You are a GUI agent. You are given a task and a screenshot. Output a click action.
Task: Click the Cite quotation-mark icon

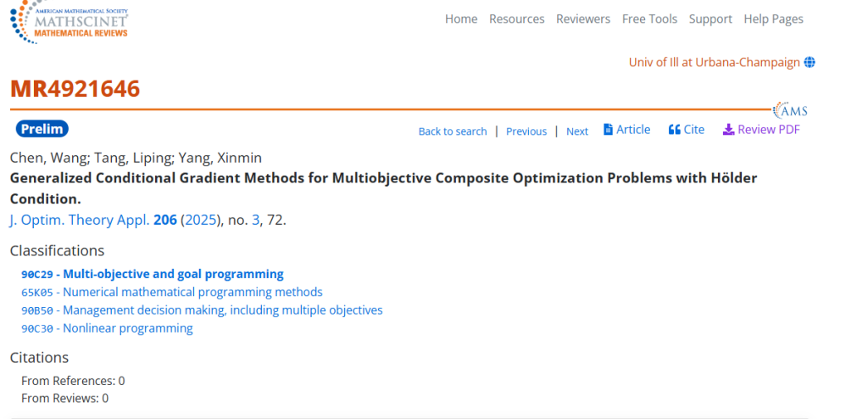coord(675,130)
